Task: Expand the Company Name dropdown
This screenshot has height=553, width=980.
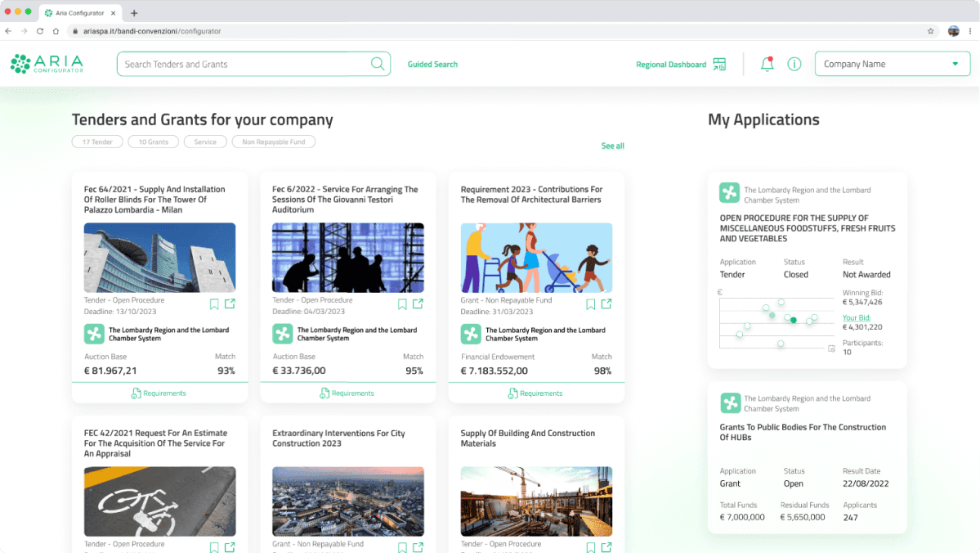Action: 955,64
